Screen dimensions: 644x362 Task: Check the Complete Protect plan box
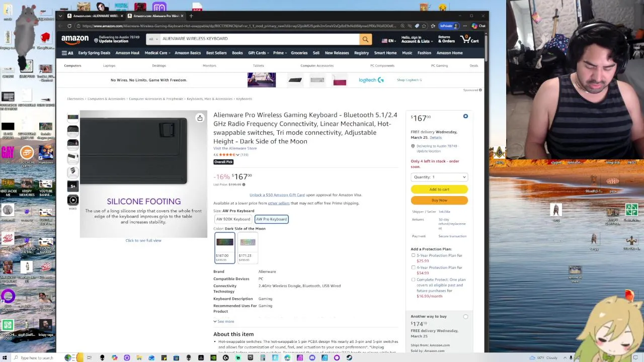414,280
